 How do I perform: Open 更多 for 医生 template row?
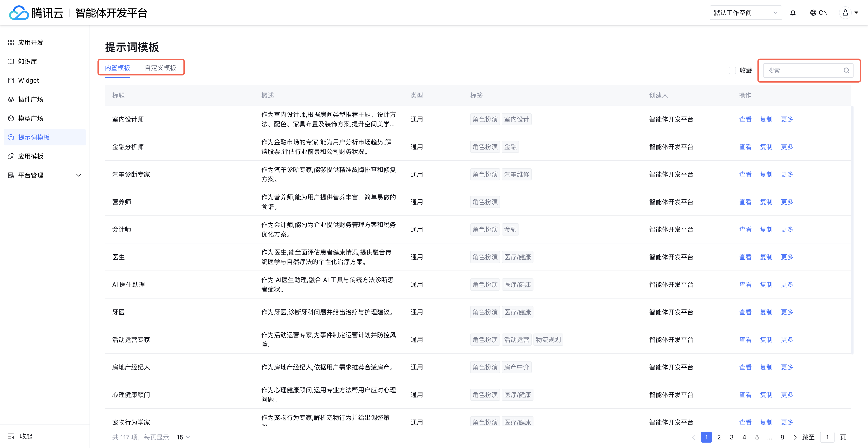click(787, 257)
